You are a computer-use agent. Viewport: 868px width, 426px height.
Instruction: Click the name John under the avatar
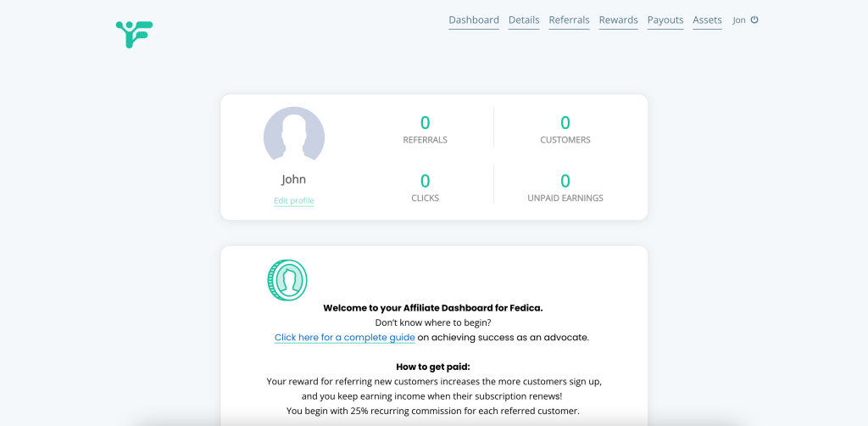point(294,179)
